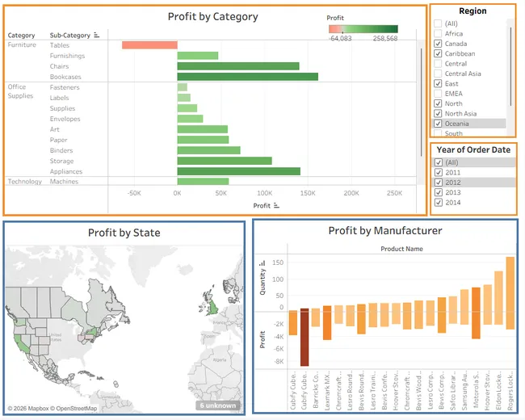Click the "Labels" sub-category label
Screen dimensions: 525x420
(x=59, y=98)
